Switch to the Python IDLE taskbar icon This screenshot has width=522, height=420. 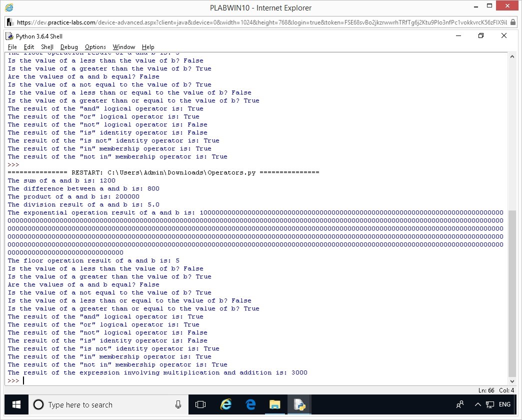click(299, 404)
